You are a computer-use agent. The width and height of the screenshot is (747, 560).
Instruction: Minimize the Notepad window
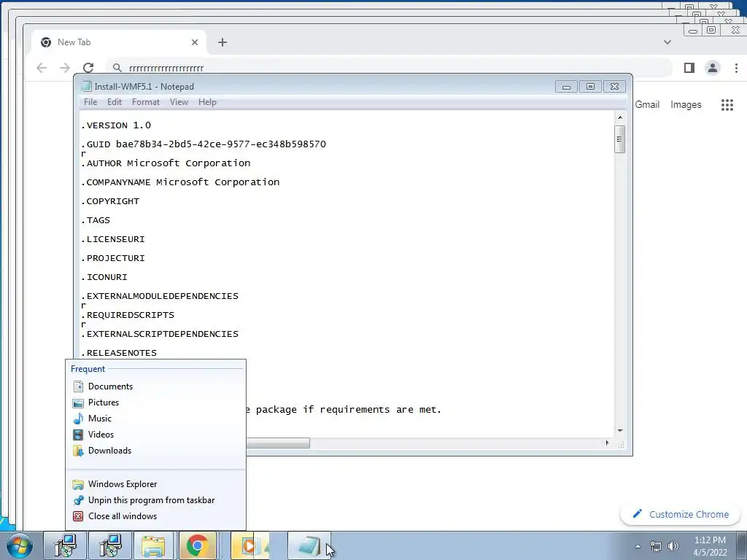pos(566,87)
